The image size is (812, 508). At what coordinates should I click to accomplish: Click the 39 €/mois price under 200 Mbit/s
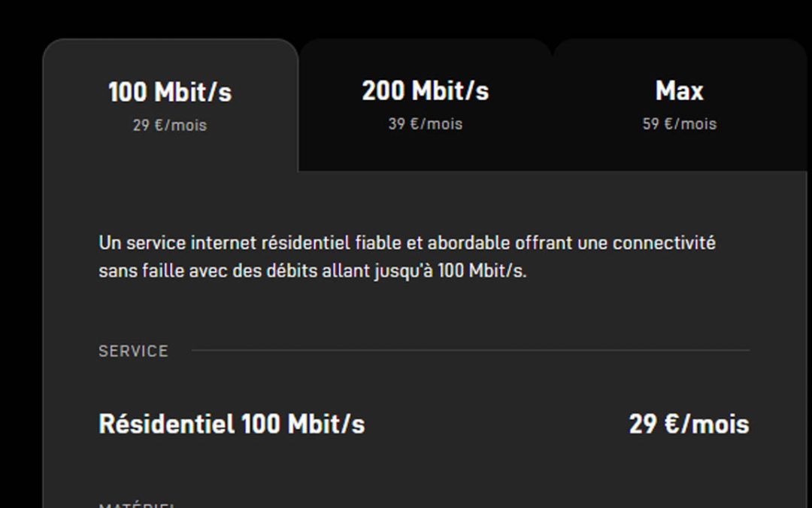425,123
